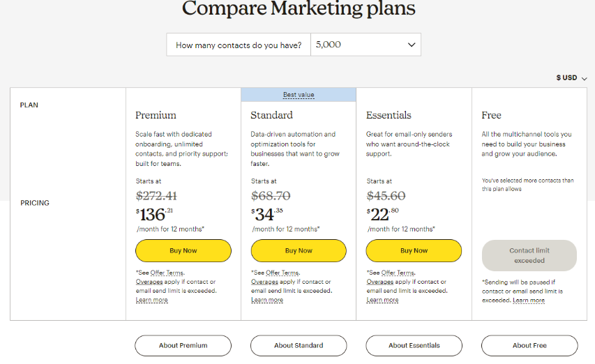The image size is (595, 364).
Task: Open the contacts count dropdown showing 5,000
Action: [366, 45]
